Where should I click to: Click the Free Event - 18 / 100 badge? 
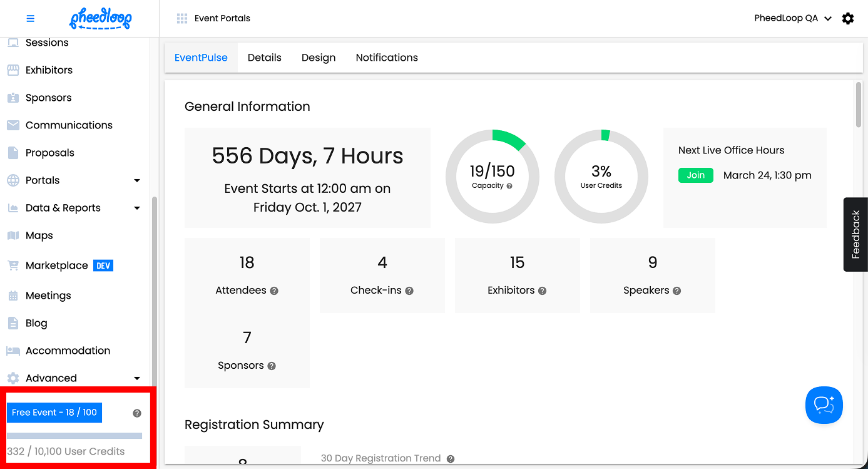click(54, 413)
